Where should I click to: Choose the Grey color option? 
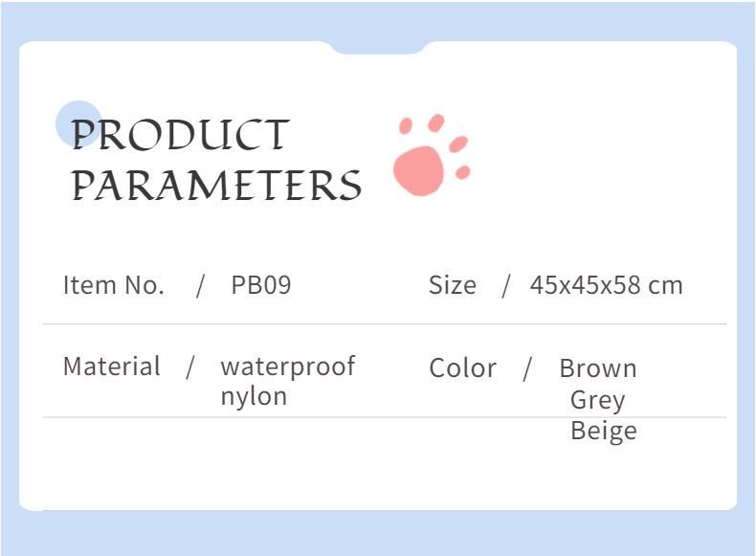[597, 400]
